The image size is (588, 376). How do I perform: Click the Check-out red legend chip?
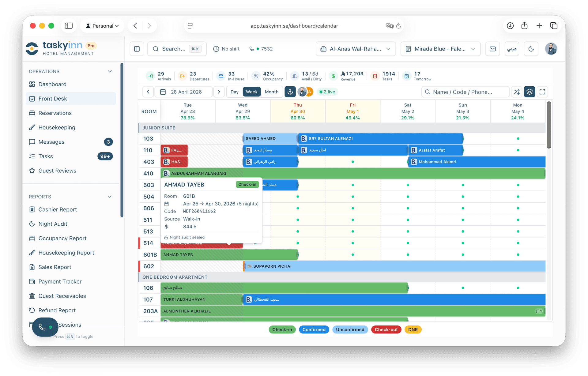pyautogui.click(x=386, y=329)
